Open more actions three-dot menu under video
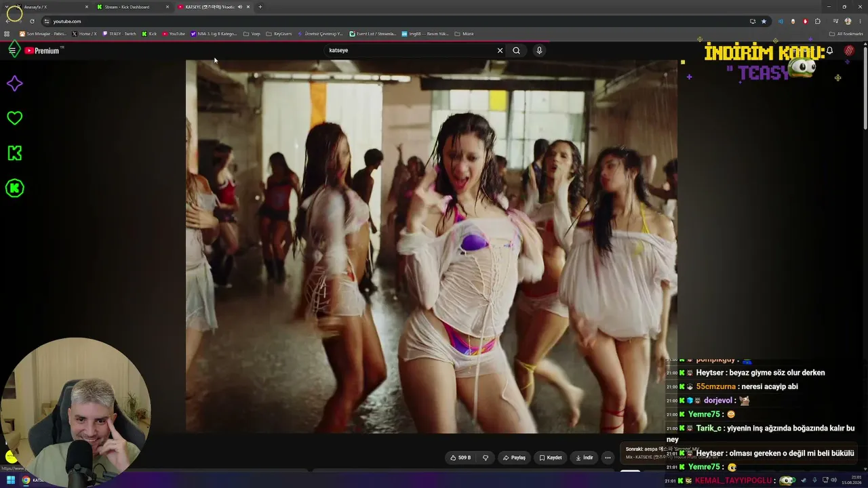The height and width of the screenshot is (488, 868). point(608,457)
